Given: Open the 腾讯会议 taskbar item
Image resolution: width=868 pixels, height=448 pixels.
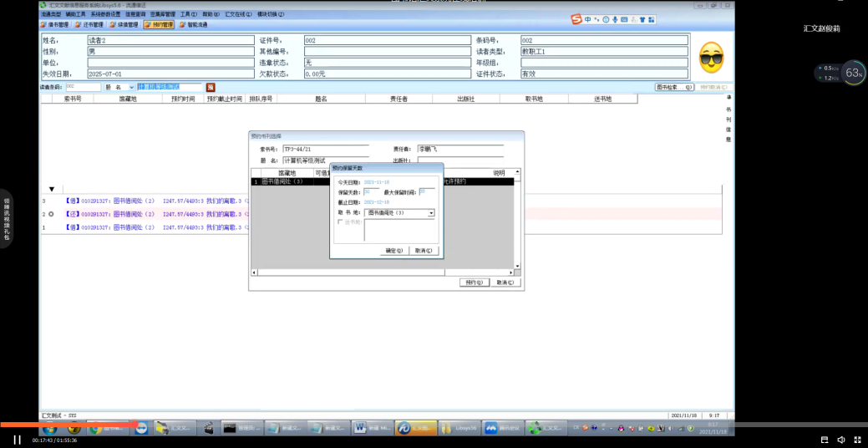Looking at the screenshot, I should coord(501,428).
